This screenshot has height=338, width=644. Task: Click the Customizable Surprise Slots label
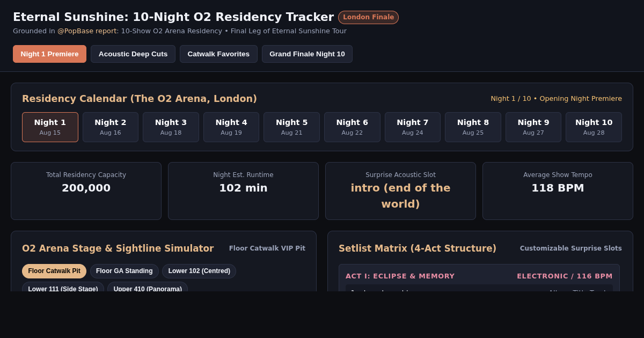571,248
